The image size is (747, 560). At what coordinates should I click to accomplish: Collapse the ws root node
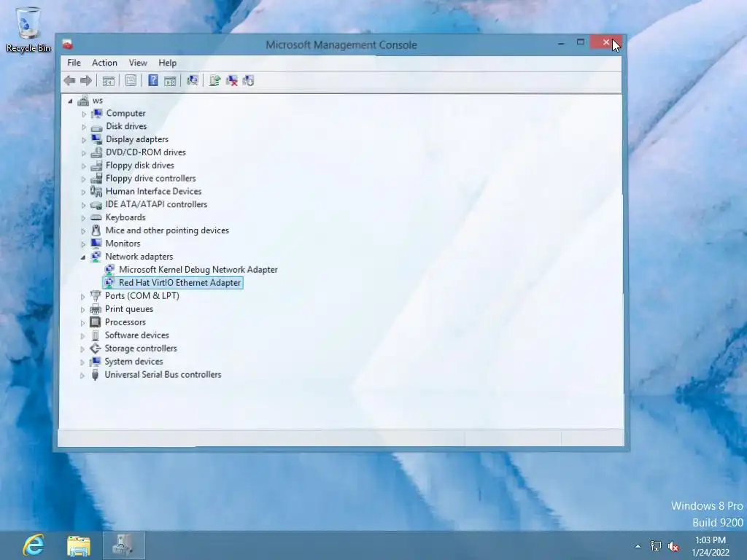point(71,101)
